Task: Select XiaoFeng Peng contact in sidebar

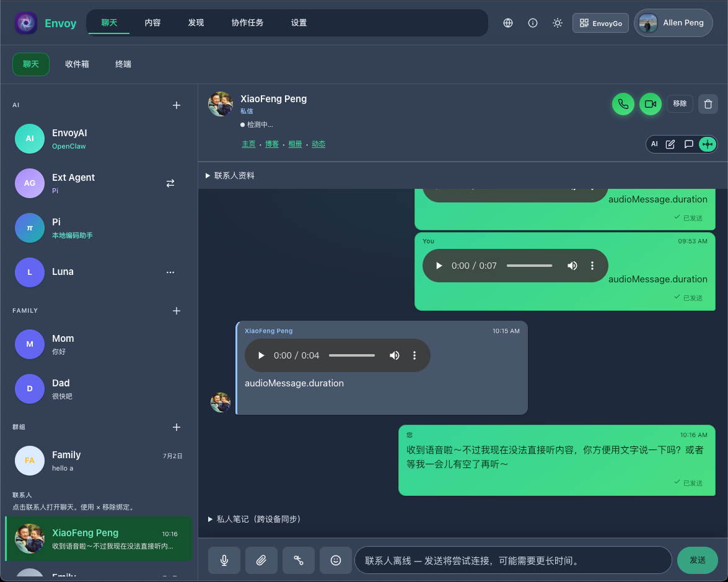Action: coord(99,539)
